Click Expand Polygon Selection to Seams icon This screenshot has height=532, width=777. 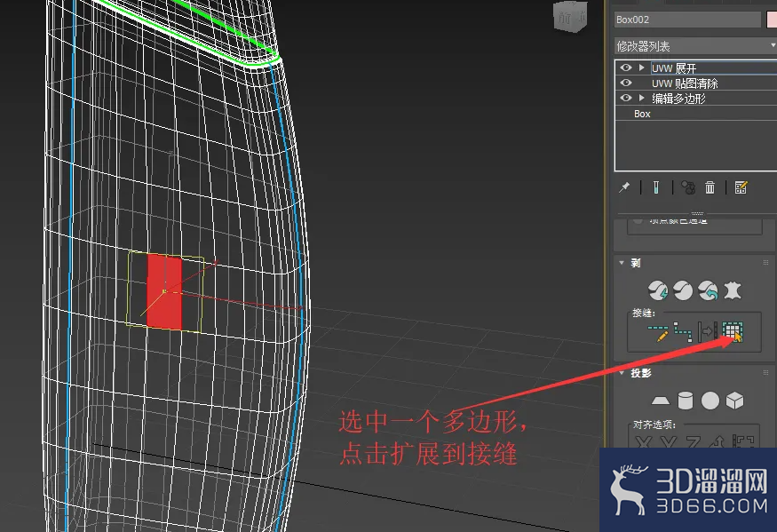point(733,332)
